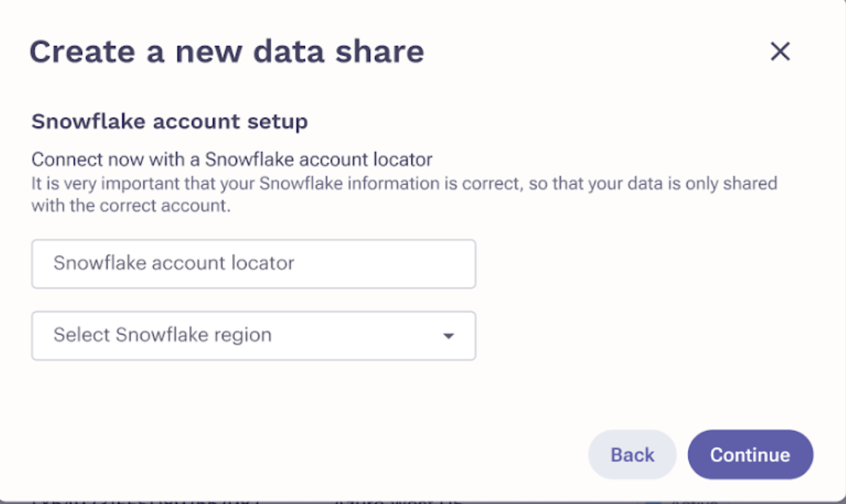Dismiss the data share modal with the X
The image size is (846, 504).
coord(780,52)
